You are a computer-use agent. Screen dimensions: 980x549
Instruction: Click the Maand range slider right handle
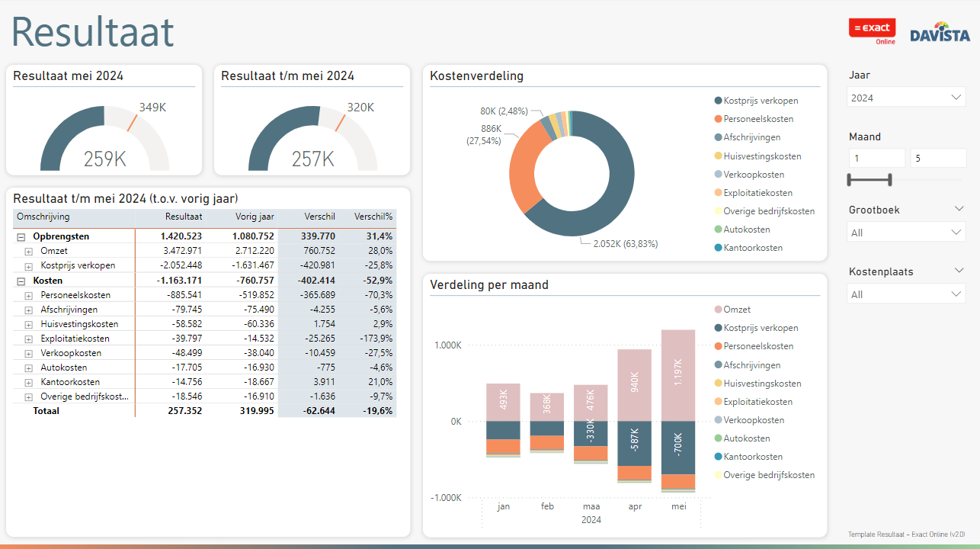889,180
